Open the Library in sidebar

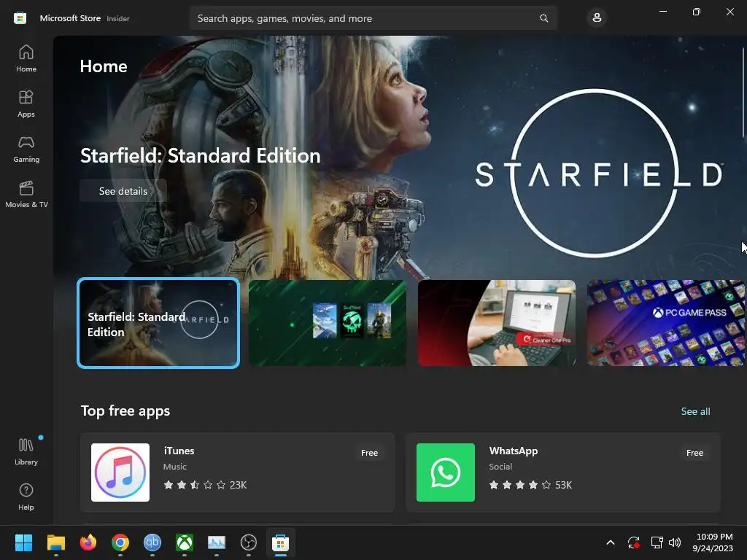(x=26, y=451)
